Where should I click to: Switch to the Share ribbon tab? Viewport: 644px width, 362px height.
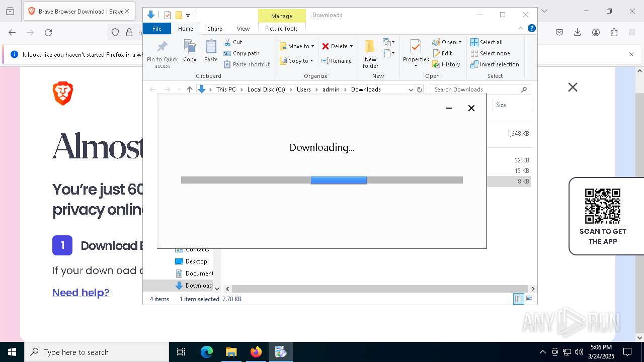[x=215, y=29]
